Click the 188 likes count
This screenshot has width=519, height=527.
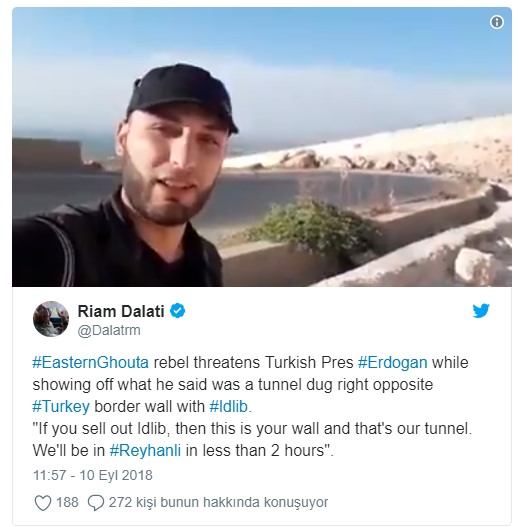[67, 502]
